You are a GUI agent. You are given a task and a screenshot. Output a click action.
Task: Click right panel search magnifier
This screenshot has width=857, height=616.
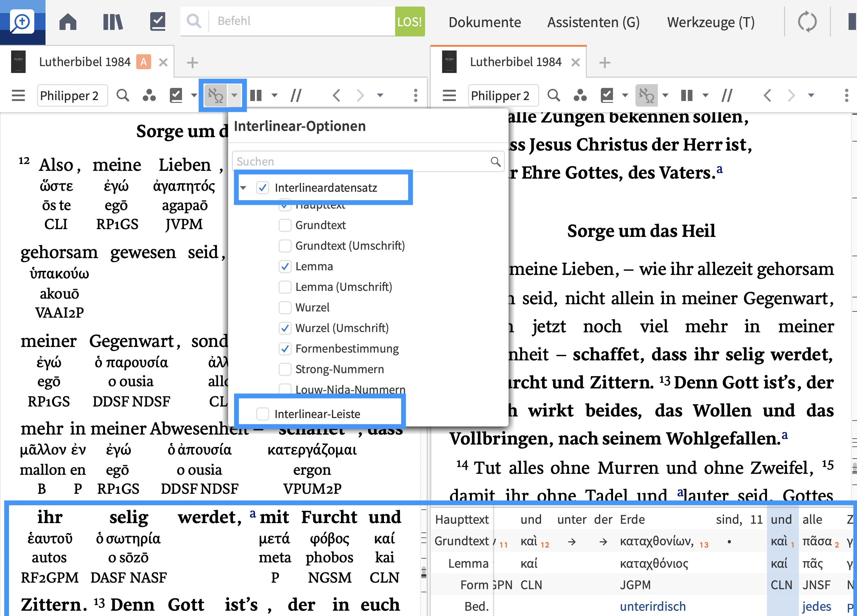pos(553,95)
